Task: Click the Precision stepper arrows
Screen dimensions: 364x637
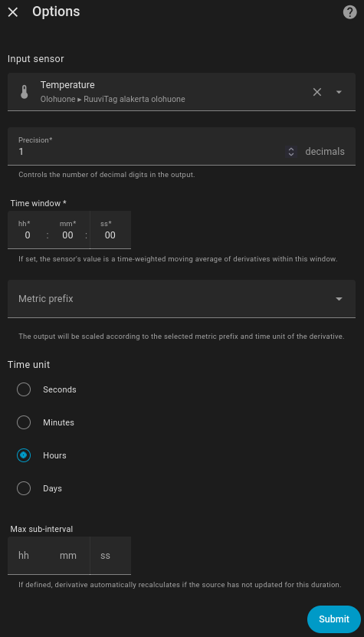Action: pyautogui.click(x=291, y=152)
